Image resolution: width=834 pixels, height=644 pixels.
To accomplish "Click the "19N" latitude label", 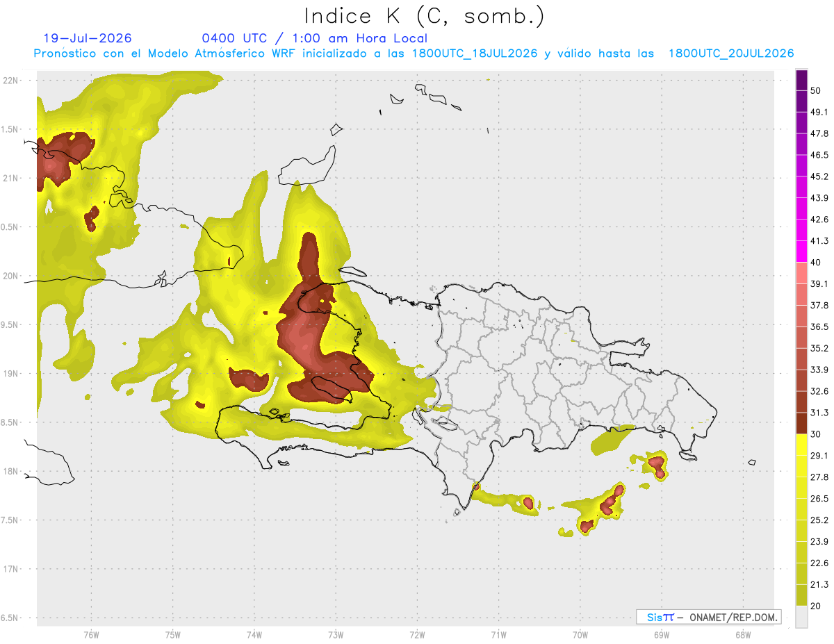I will (x=10, y=374).
